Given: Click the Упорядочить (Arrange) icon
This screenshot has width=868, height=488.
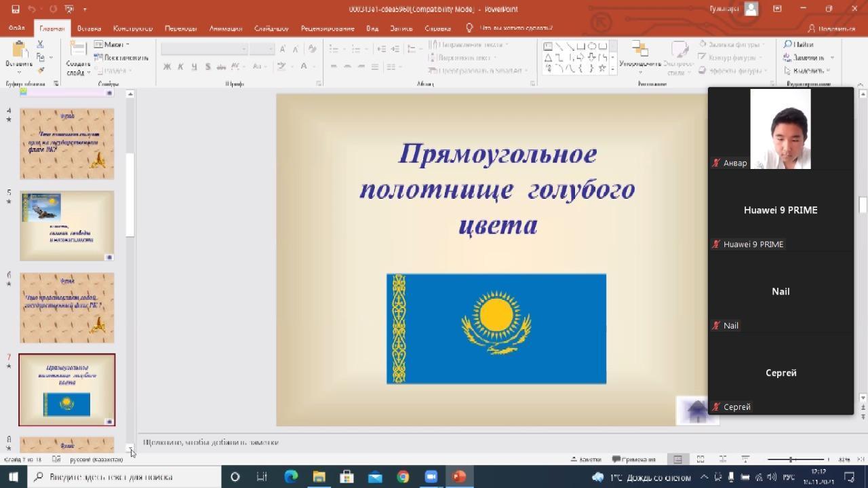Looking at the screenshot, I should 639,53.
